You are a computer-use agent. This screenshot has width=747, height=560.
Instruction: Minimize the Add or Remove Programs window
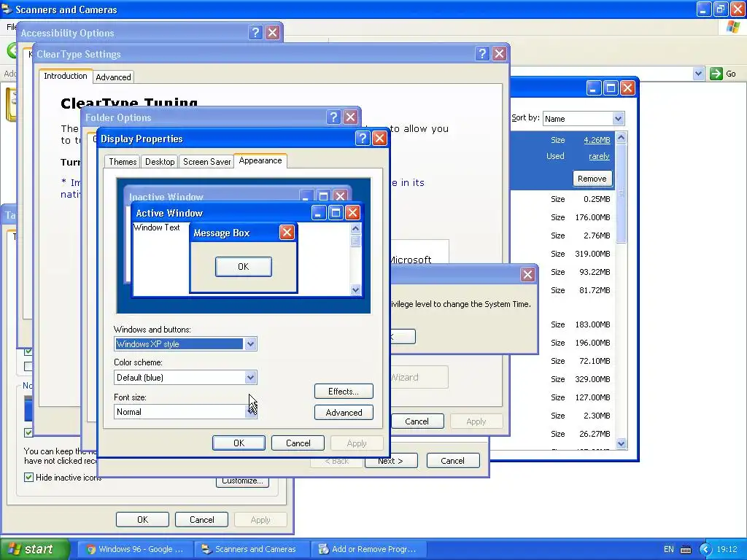(593, 87)
